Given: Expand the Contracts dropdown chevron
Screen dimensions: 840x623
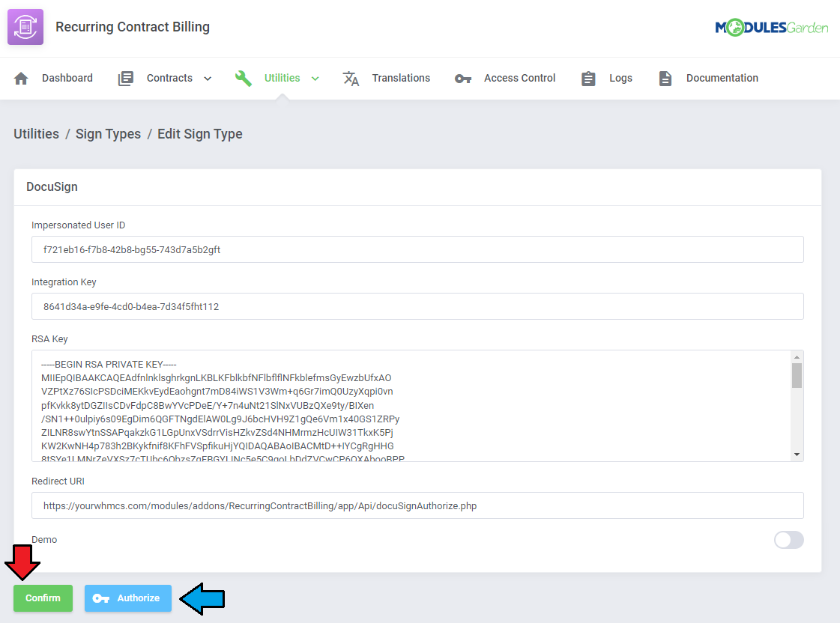Looking at the screenshot, I should pos(208,79).
